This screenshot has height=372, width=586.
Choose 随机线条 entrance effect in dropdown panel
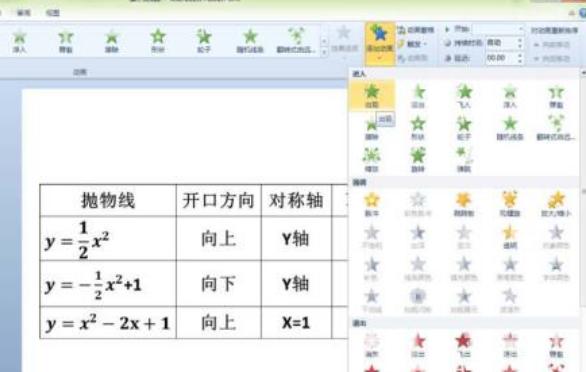tap(510, 129)
